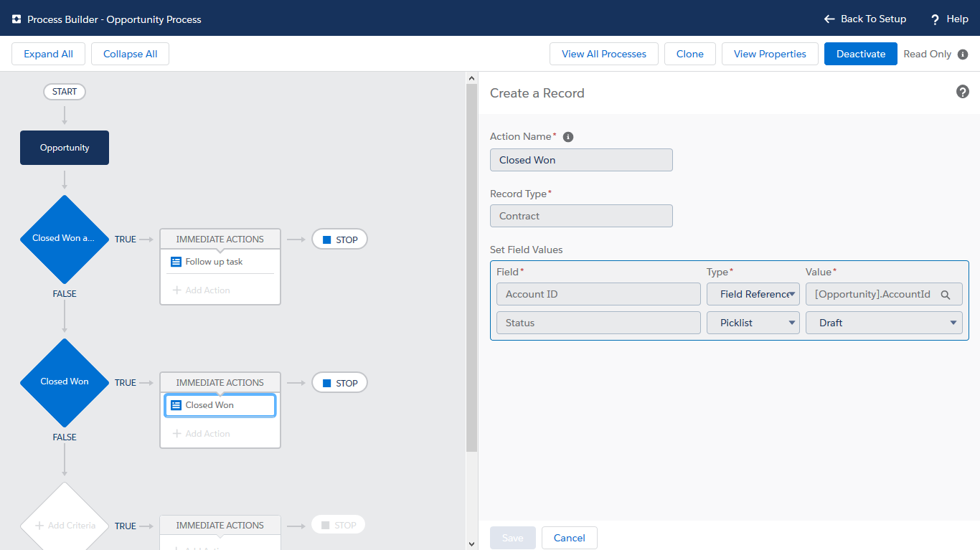980x550 pixels.
Task: Click the help question mark icon in panel
Action: coord(963,92)
